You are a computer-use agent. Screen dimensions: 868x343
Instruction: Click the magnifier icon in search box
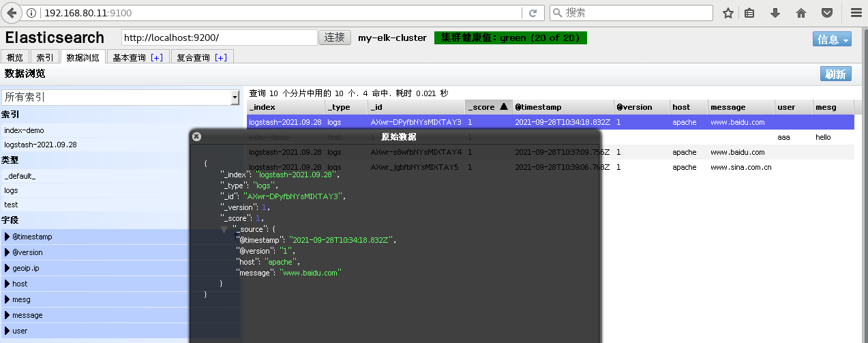pyautogui.click(x=557, y=13)
